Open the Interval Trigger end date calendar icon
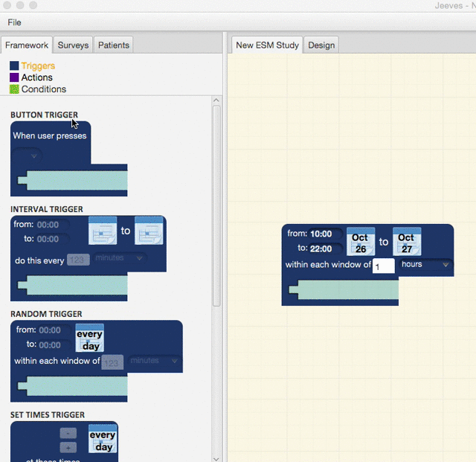The width and height of the screenshot is (476, 462). pos(149,231)
